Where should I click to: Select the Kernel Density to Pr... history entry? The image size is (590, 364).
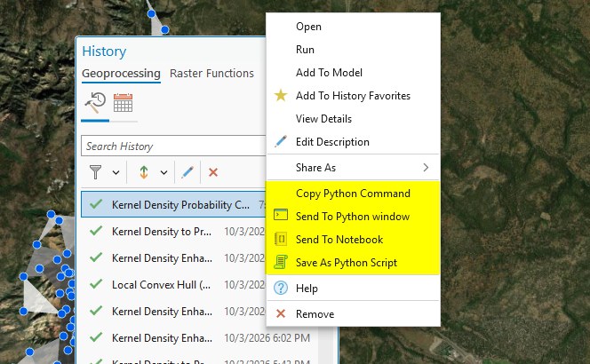click(173, 231)
